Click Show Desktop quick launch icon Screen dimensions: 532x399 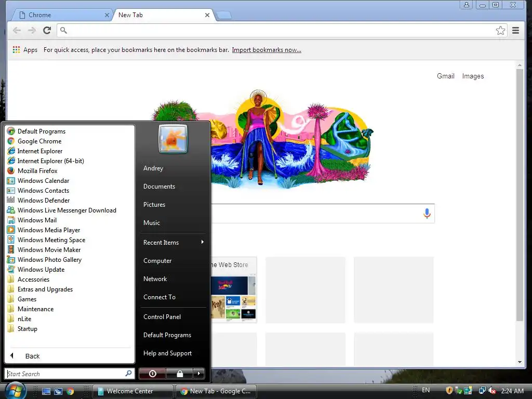click(x=46, y=391)
